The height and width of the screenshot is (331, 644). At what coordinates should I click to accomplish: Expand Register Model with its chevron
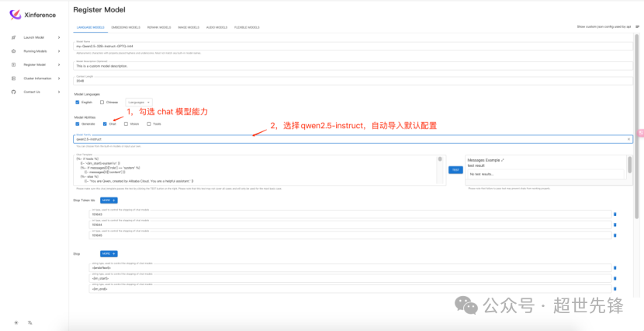click(x=59, y=64)
